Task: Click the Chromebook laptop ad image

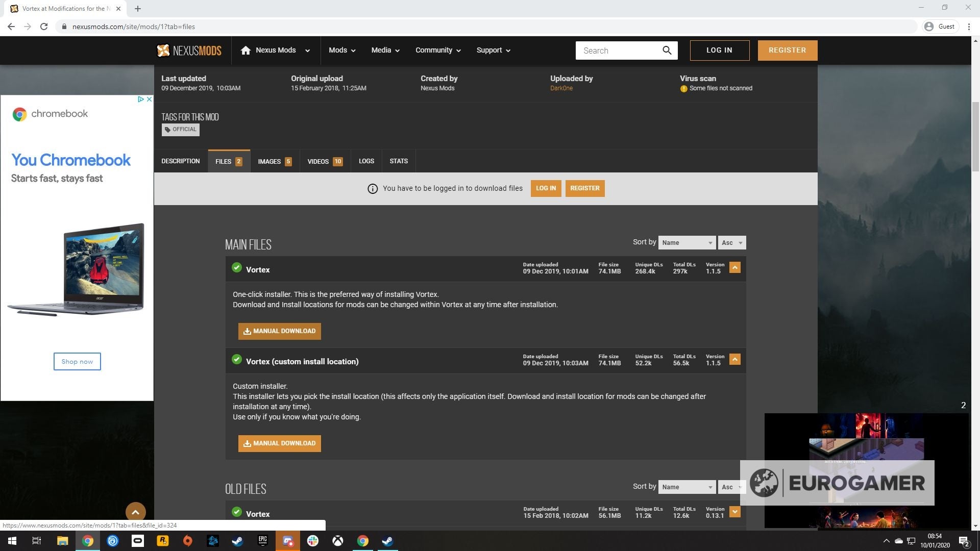Action: 77,269
